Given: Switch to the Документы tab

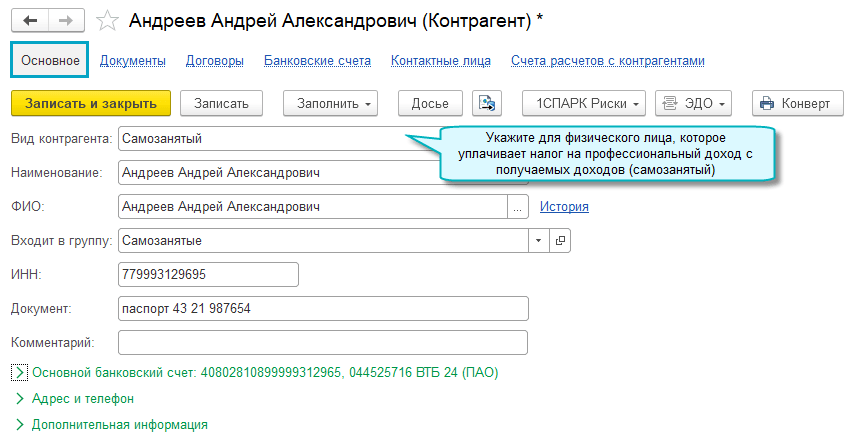Looking at the screenshot, I should tap(133, 61).
